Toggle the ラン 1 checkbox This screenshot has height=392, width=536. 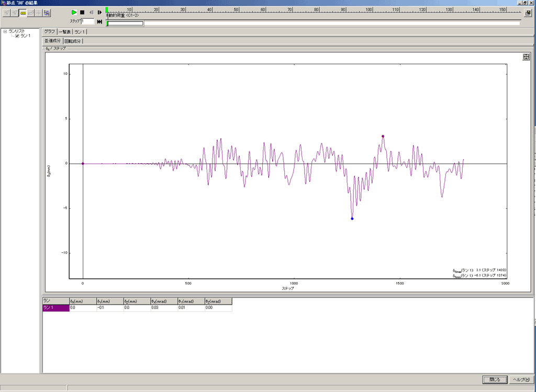pyautogui.click(x=17, y=36)
